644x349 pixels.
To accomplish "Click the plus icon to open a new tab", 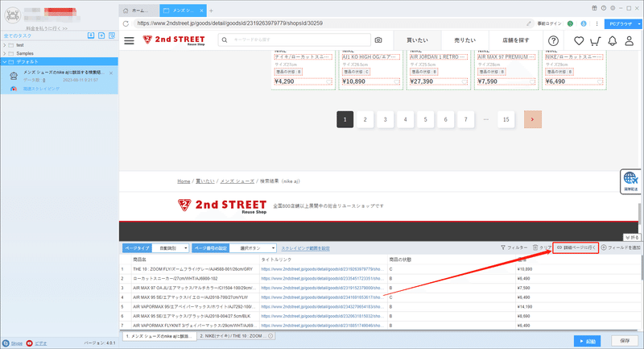I will 211,10.
